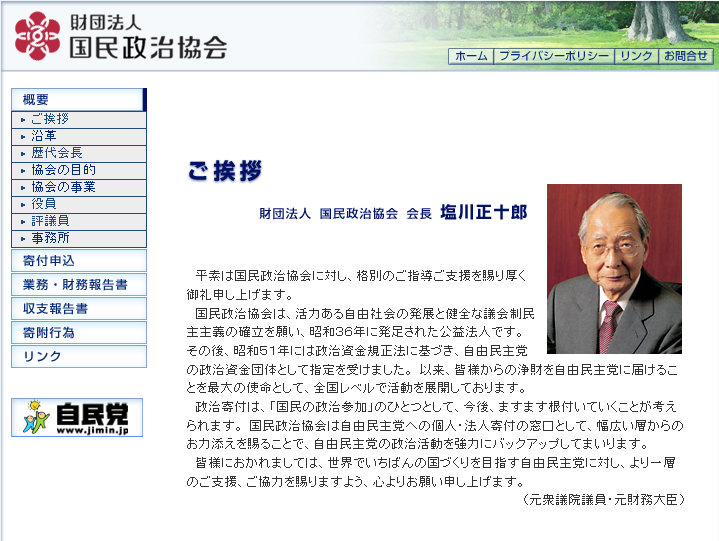Open お問合せ contact page

pos(686,56)
